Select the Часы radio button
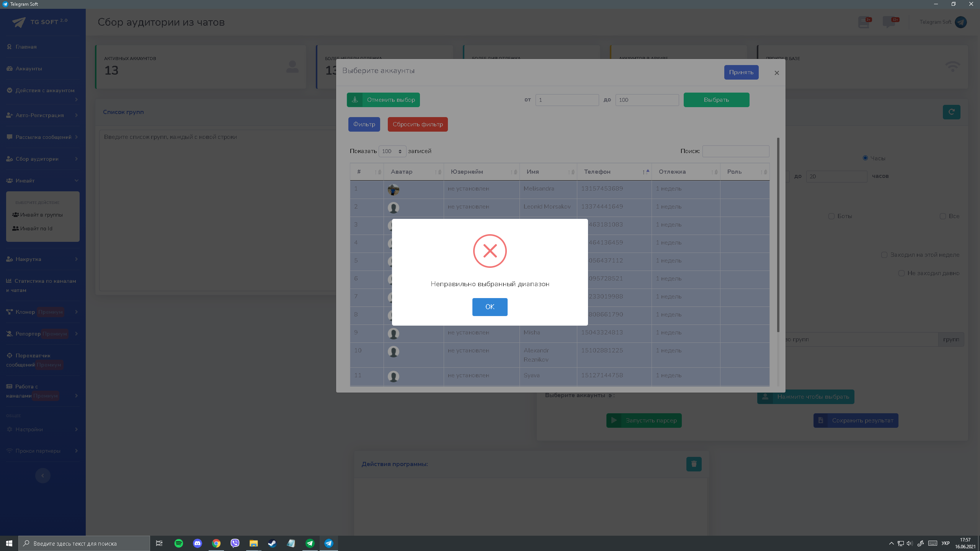The height and width of the screenshot is (551, 980). [865, 158]
